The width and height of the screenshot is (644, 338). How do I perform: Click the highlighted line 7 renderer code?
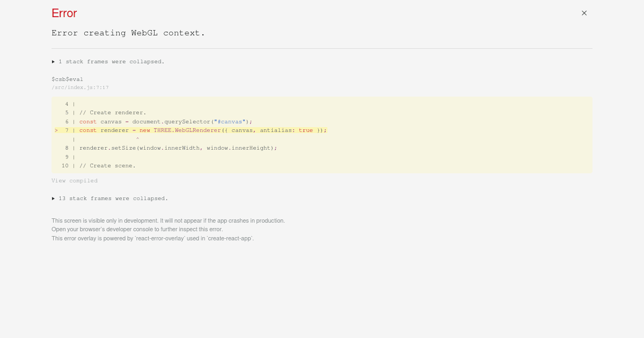click(203, 130)
